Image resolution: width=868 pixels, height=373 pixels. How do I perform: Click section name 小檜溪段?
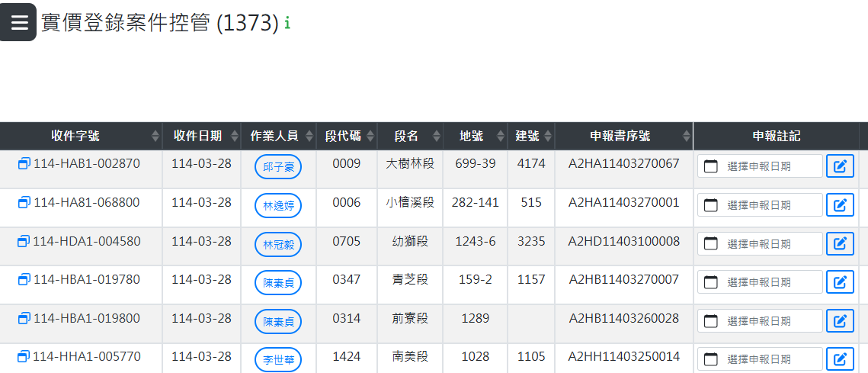click(410, 202)
